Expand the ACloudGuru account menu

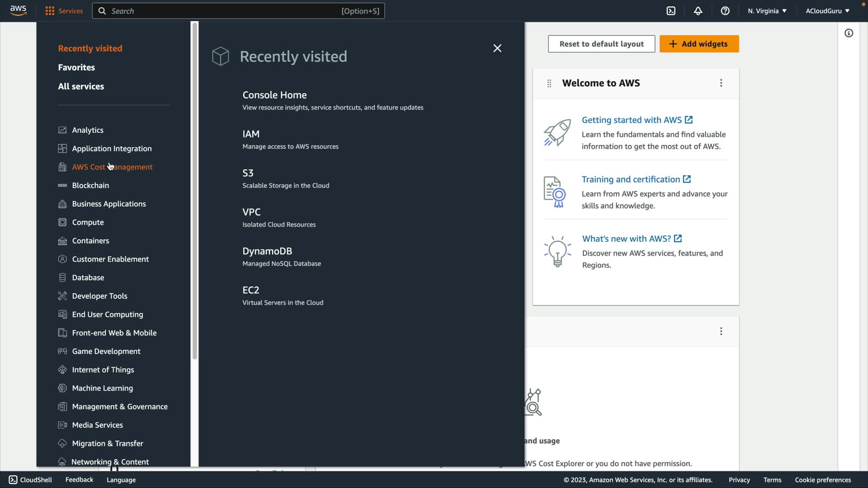point(827,11)
